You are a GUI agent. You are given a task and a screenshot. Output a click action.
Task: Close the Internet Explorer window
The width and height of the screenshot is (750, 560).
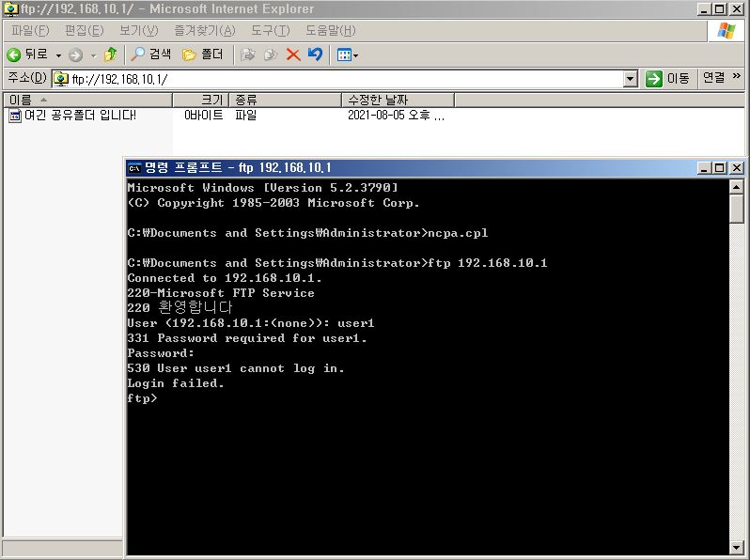737,9
